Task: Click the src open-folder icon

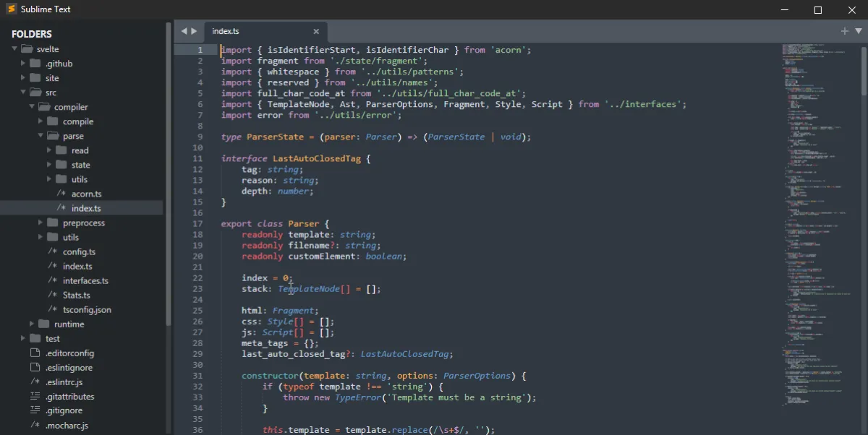Action: pos(35,92)
